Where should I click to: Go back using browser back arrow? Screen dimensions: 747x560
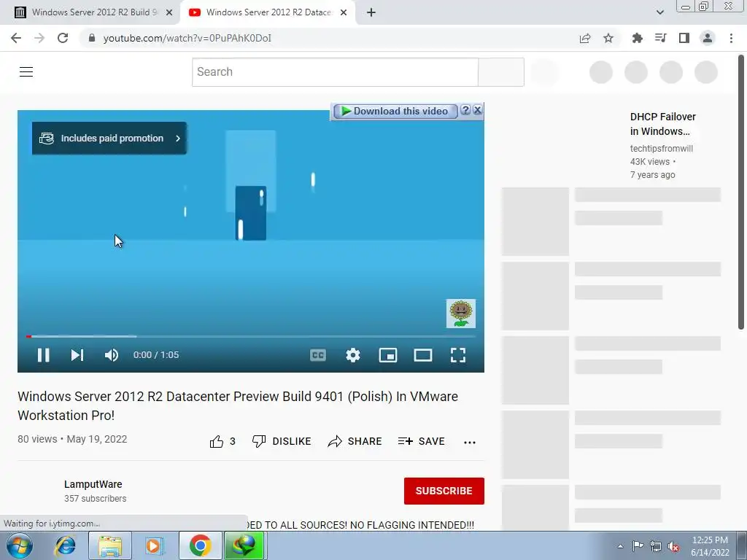pos(16,38)
